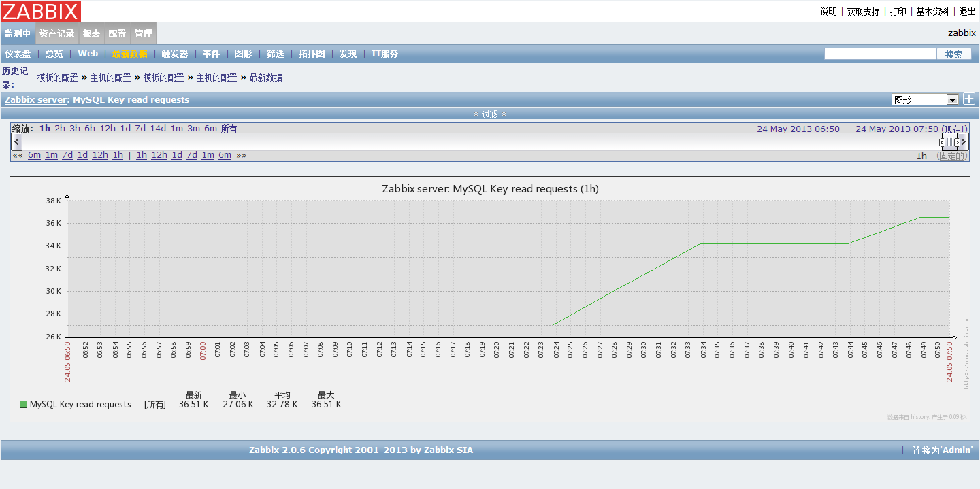980x489 pixels.
Task: Open the 监测中 main tab
Action: pos(18,33)
